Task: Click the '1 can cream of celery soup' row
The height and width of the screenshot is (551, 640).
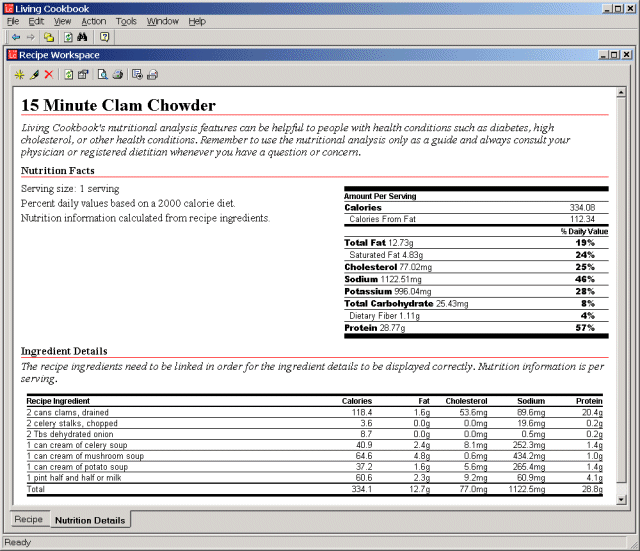Action: coord(315,445)
